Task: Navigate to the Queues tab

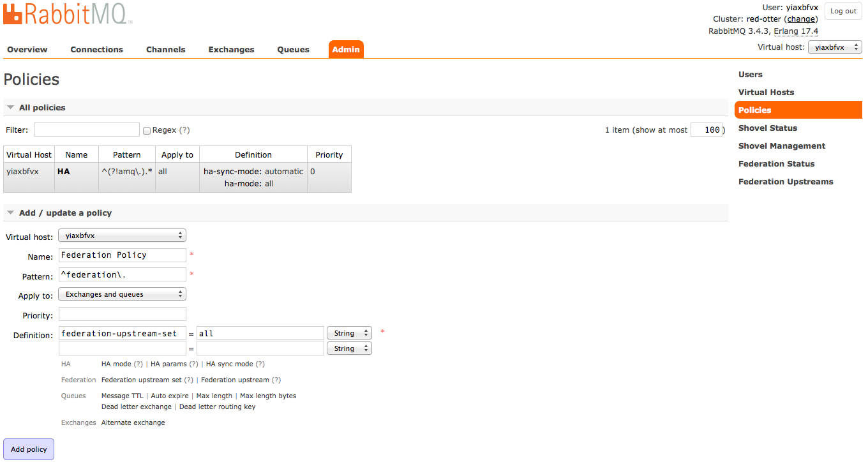Action: 294,49
